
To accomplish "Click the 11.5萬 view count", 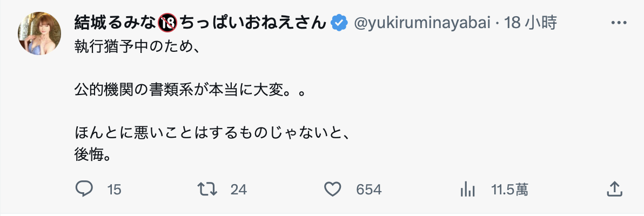I will 509,190.
